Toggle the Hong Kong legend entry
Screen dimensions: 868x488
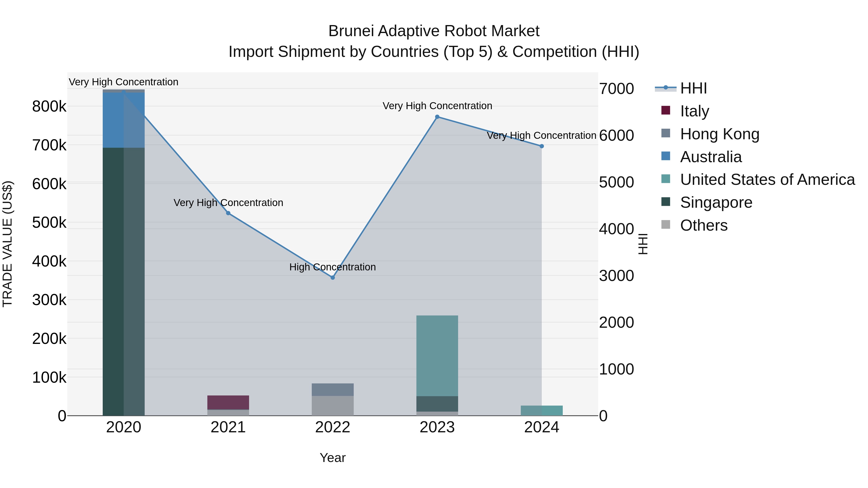(x=710, y=134)
